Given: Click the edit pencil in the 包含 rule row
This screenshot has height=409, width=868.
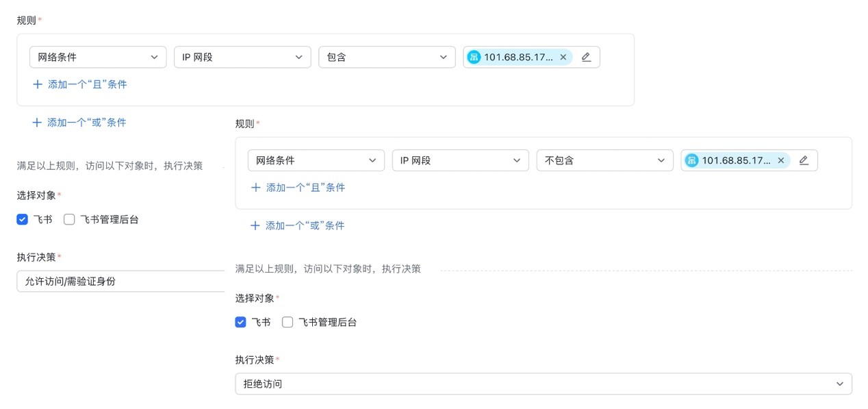Looking at the screenshot, I should 586,58.
